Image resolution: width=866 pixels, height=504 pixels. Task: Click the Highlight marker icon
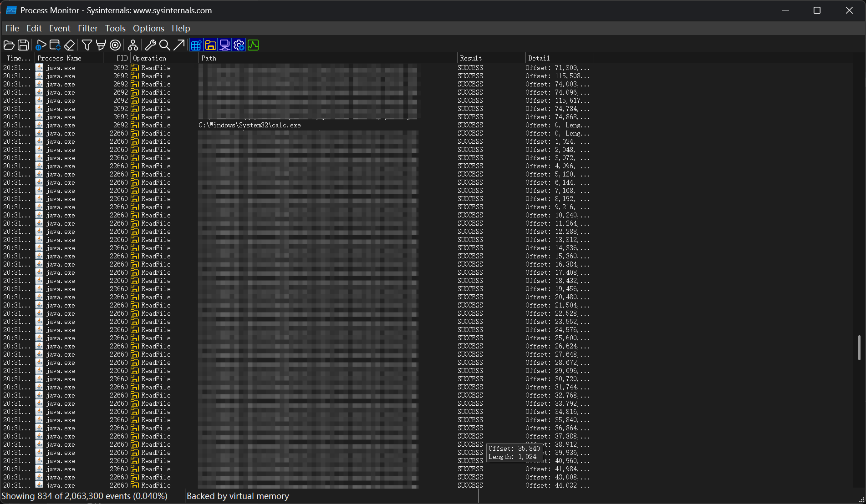click(101, 45)
